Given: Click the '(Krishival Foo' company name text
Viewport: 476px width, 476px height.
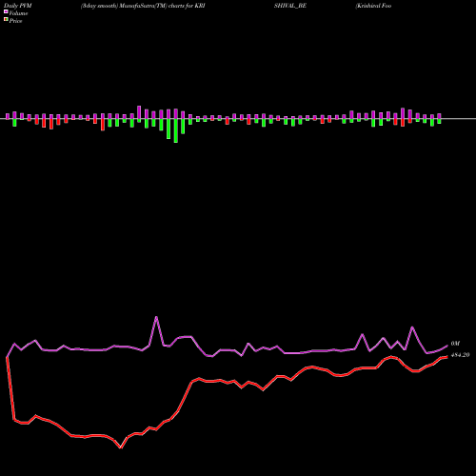Looking at the screenshot, I should 373,6.
